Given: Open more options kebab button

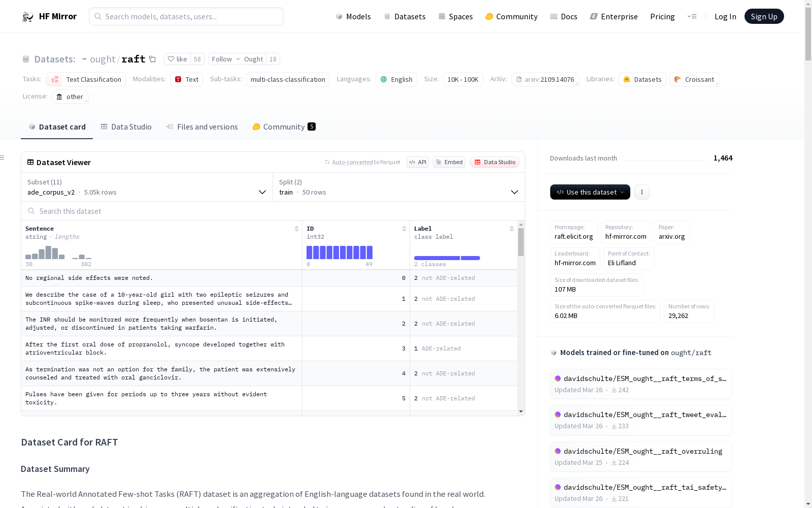Looking at the screenshot, I should click(x=642, y=192).
